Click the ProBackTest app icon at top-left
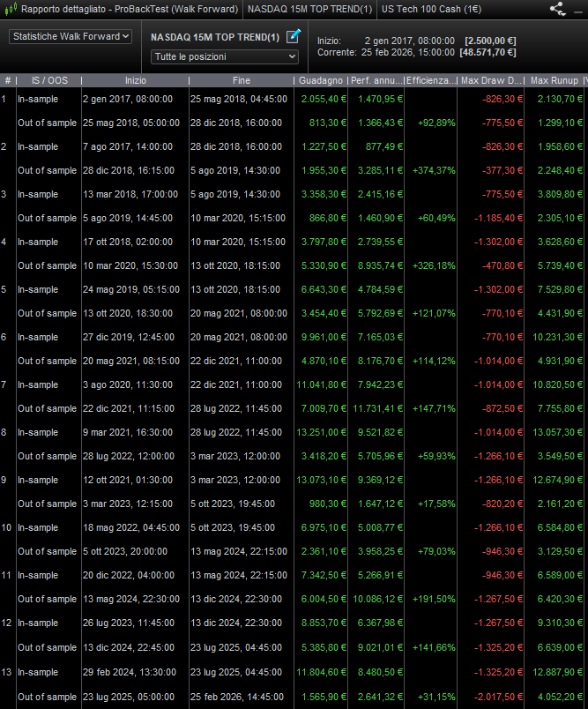The width and height of the screenshot is (588, 709). (10, 9)
